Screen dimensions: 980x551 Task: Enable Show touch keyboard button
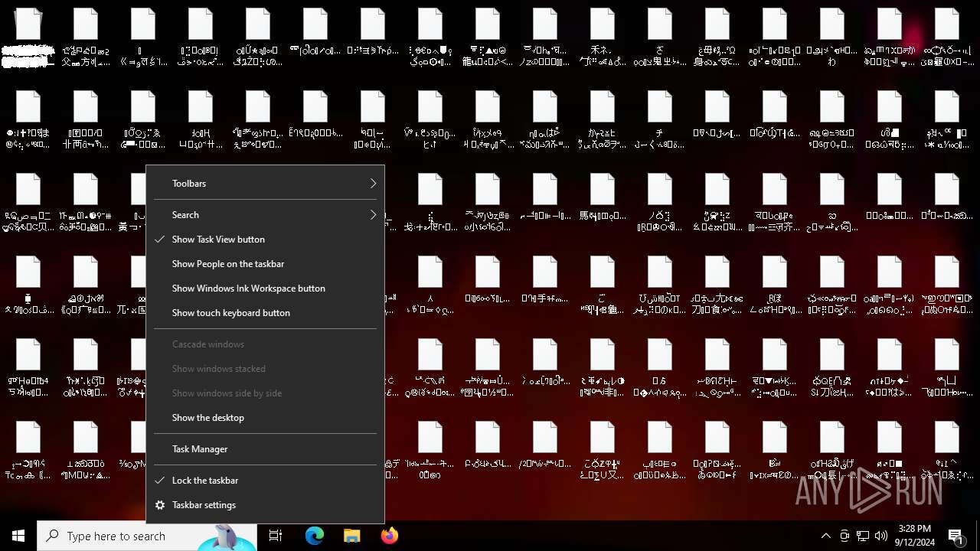265,313
